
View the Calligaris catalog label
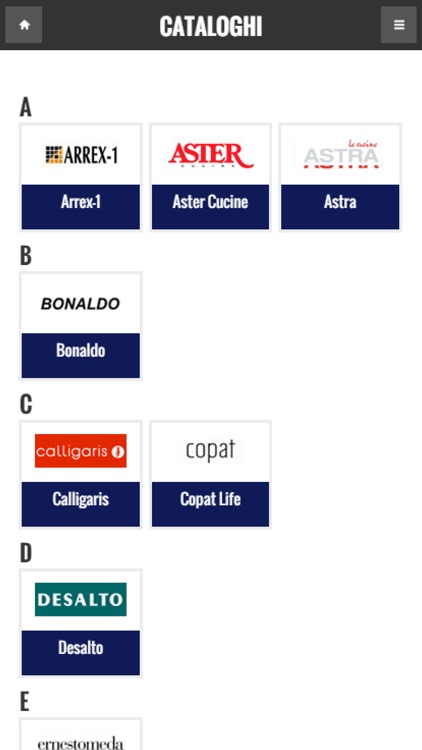81,504
